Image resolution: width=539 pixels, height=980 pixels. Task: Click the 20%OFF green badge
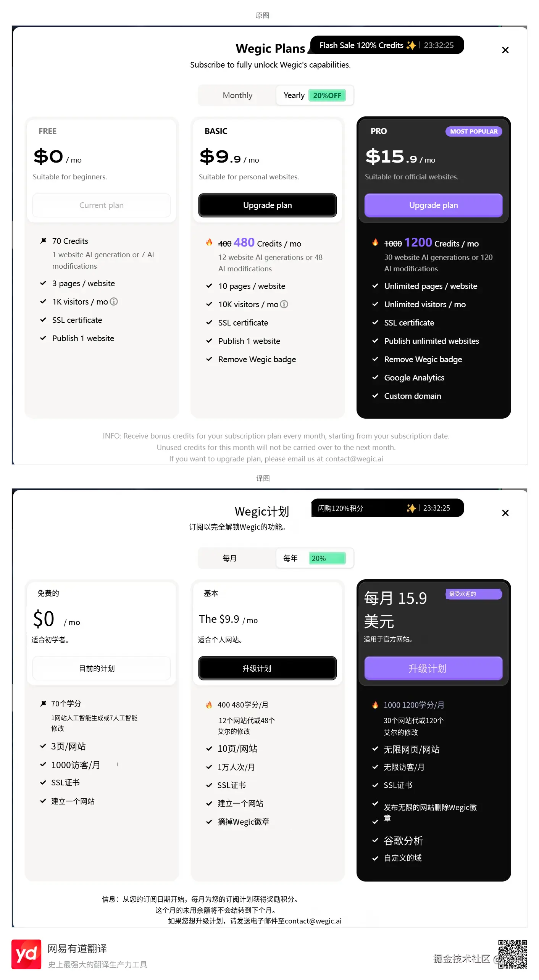(327, 95)
